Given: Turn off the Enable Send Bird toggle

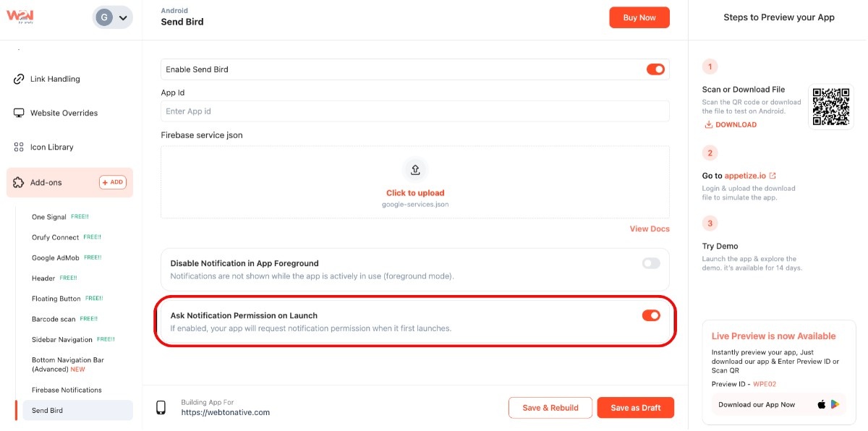Looking at the screenshot, I should point(655,69).
